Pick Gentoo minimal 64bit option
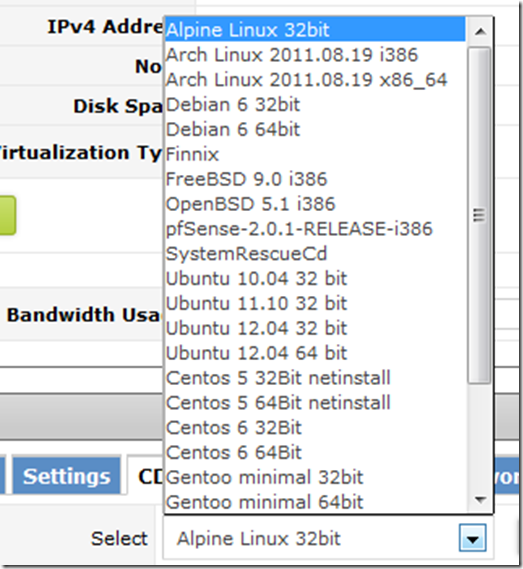This screenshot has width=523, height=569. 315,502
